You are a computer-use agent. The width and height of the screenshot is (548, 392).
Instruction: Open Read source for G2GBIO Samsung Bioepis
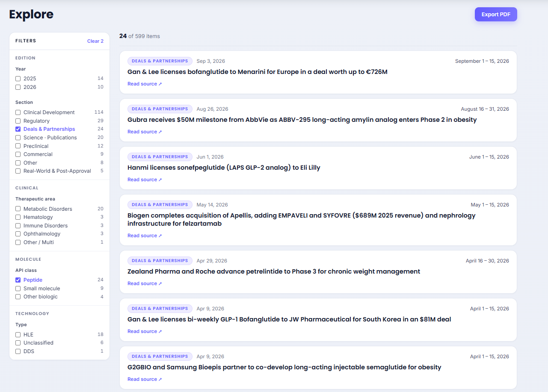(145, 379)
